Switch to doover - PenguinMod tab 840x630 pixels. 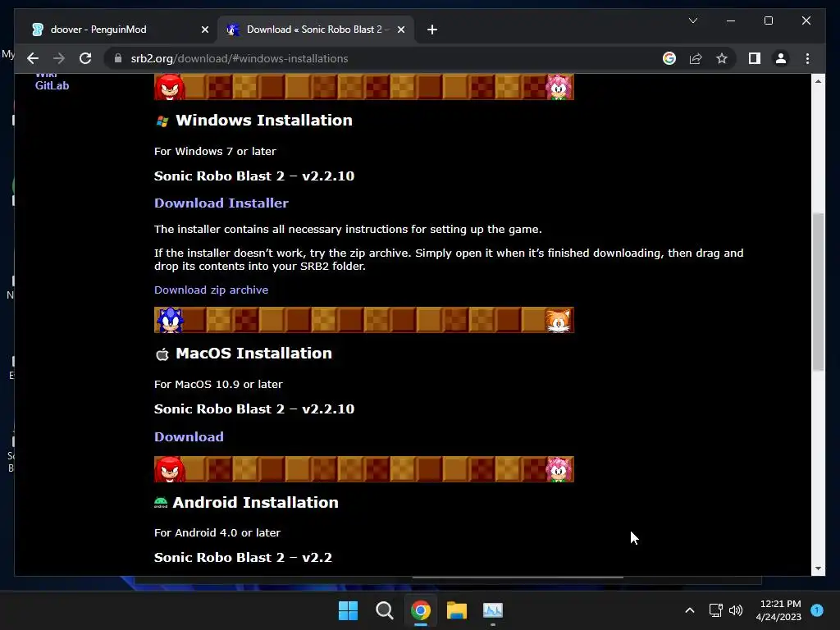tap(120, 30)
